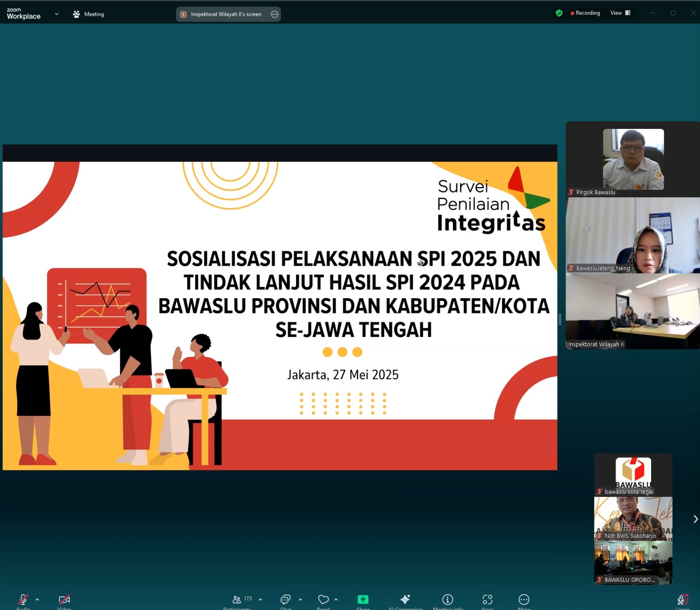The height and width of the screenshot is (610, 700).
Task: Send a reaction with React
Action: pos(323,600)
